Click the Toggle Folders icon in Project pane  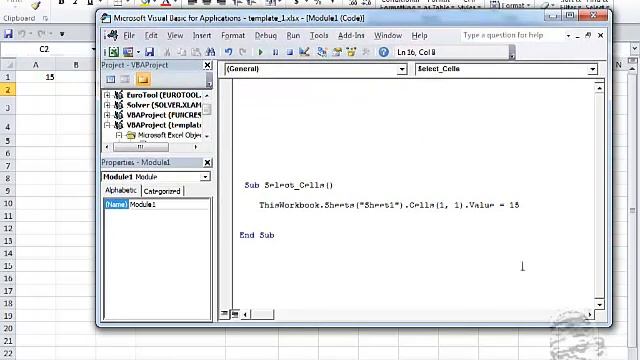point(143,80)
